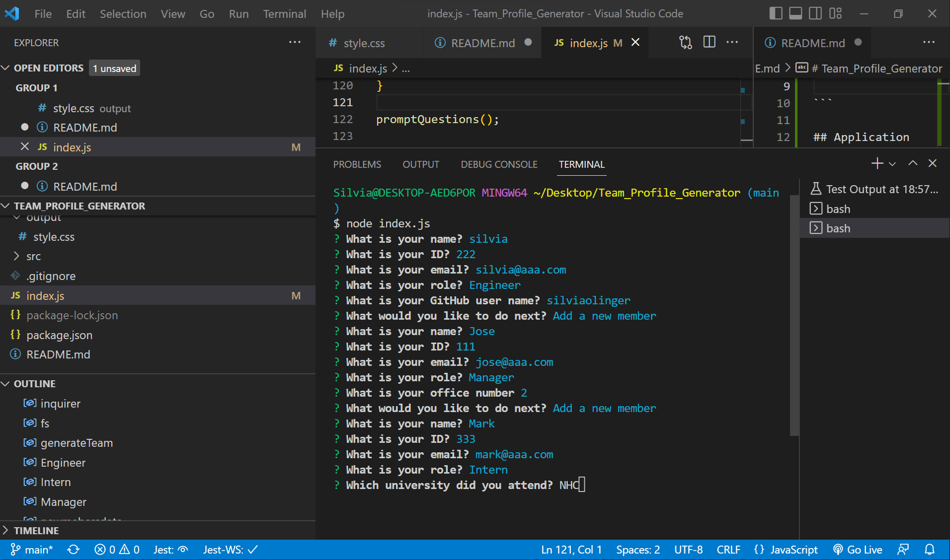Open package.json in explorer

pos(158,335)
